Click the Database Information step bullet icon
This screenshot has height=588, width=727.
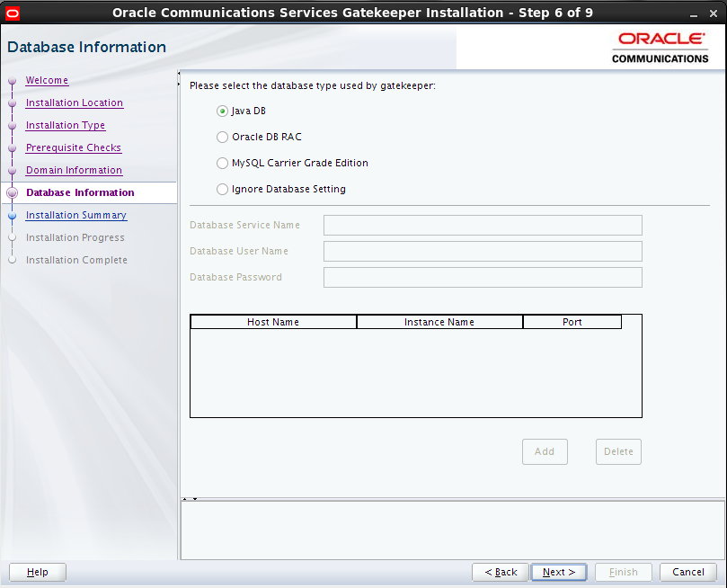click(x=13, y=193)
